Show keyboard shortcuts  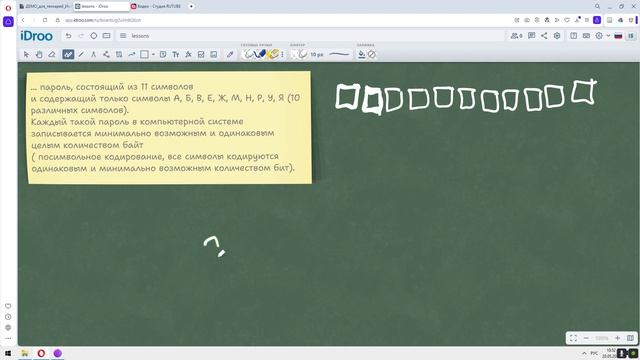point(586,36)
